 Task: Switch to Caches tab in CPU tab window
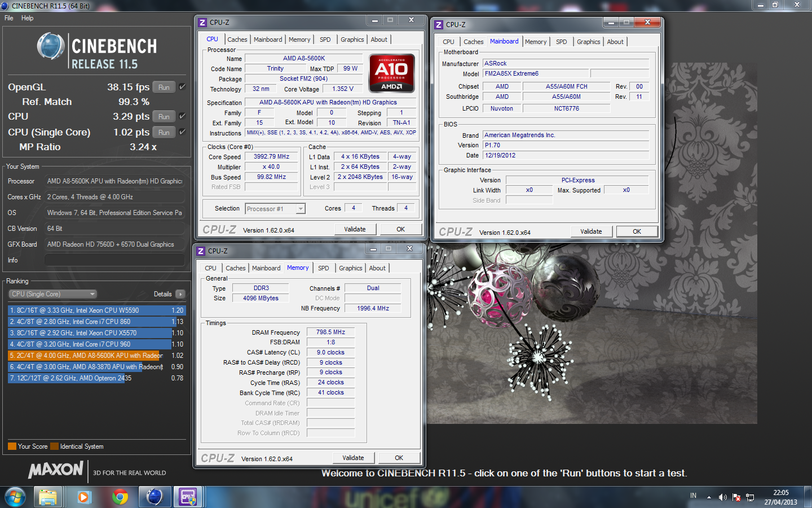[x=237, y=40]
